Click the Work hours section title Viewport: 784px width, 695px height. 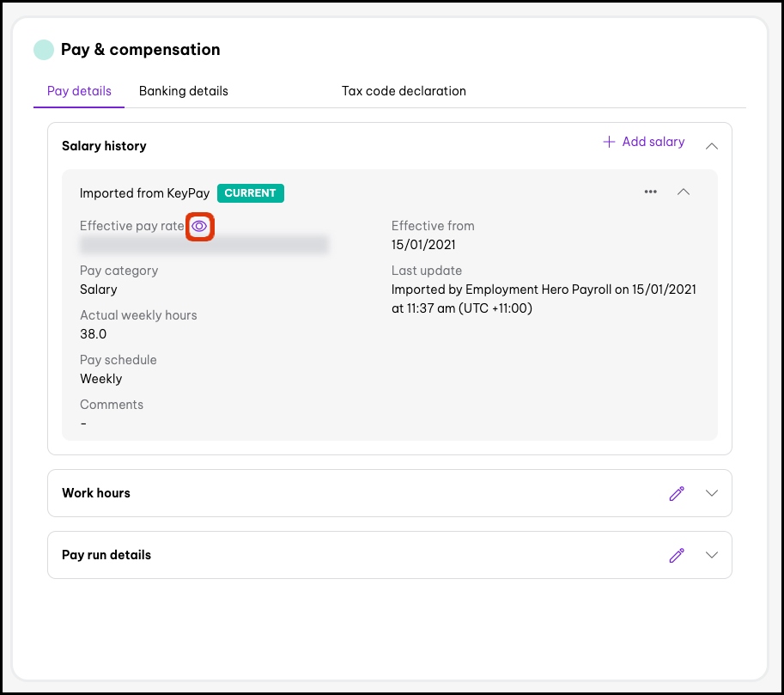[96, 493]
